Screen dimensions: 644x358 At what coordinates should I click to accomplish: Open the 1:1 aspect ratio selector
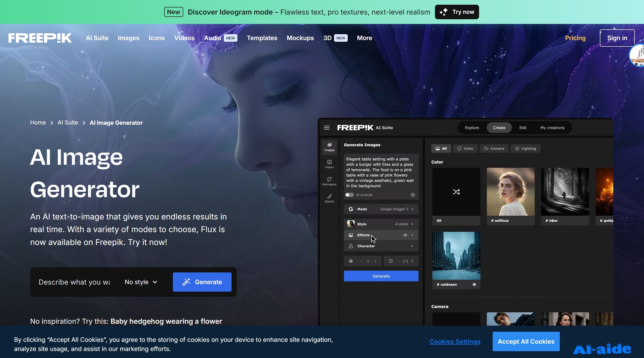(401, 261)
